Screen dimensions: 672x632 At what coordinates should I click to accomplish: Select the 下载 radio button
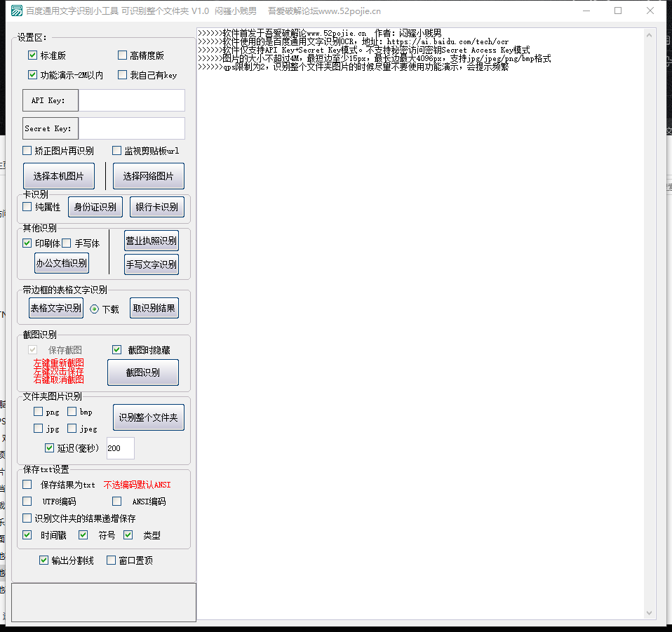coord(95,309)
